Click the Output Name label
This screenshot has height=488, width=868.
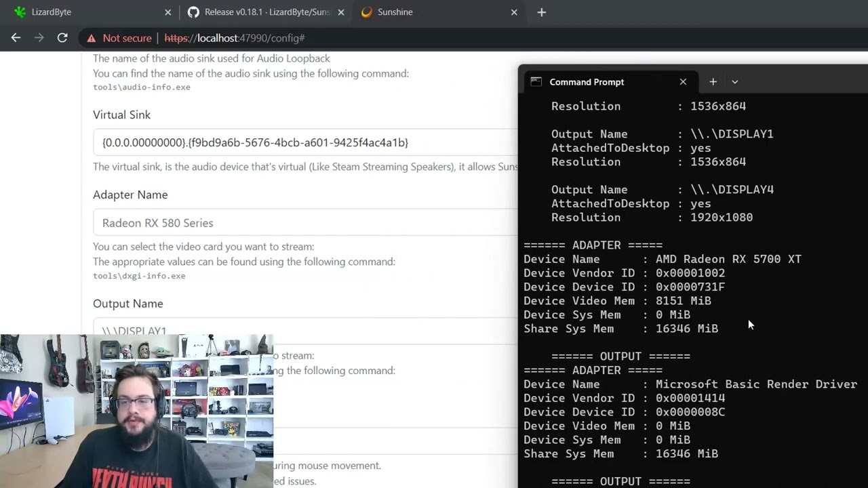pyautogui.click(x=128, y=304)
